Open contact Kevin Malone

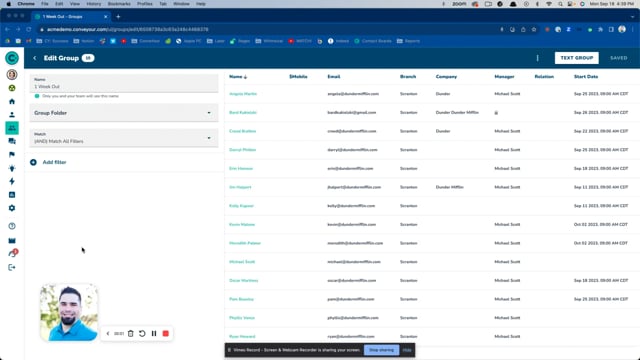(x=242, y=224)
